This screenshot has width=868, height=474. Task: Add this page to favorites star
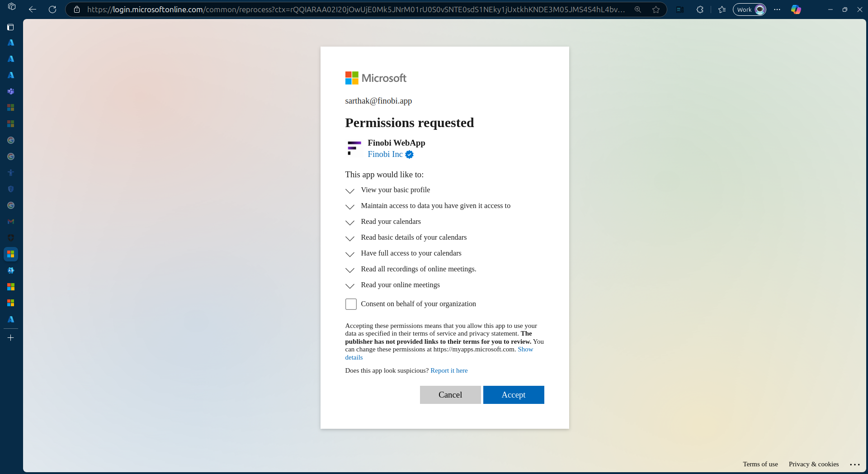pos(656,9)
